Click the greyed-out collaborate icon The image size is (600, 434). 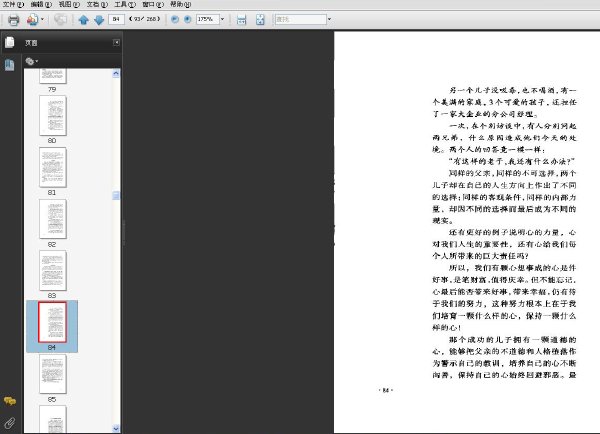click(x=60, y=19)
